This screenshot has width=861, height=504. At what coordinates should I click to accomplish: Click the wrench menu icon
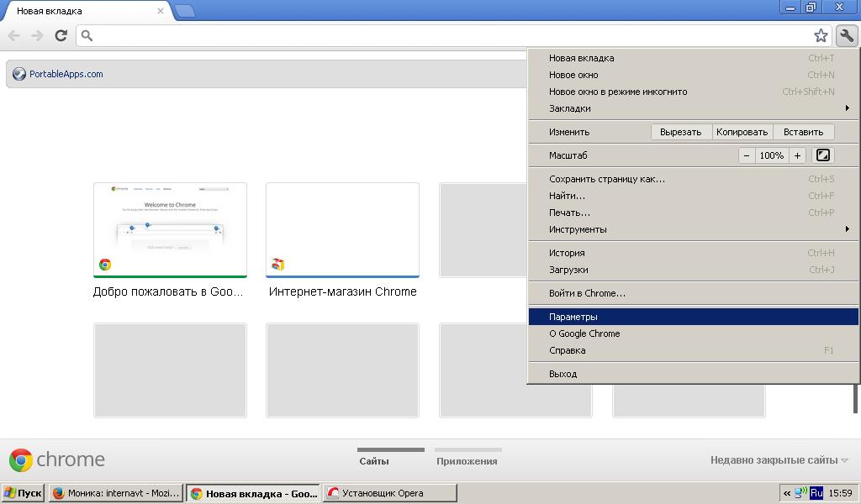tap(847, 35)
